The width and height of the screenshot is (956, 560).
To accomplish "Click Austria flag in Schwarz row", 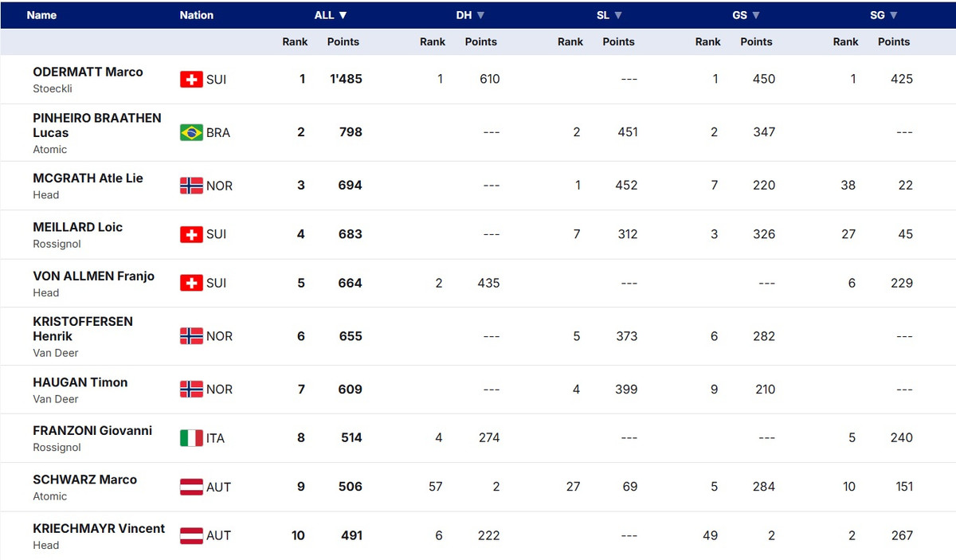I will pyautogui.click(x=191, y=487).
